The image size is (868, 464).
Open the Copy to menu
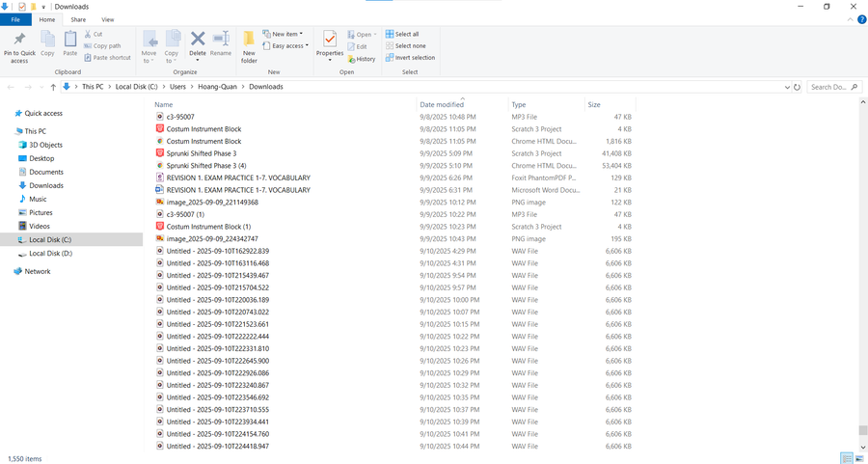[x=172, y=46]
